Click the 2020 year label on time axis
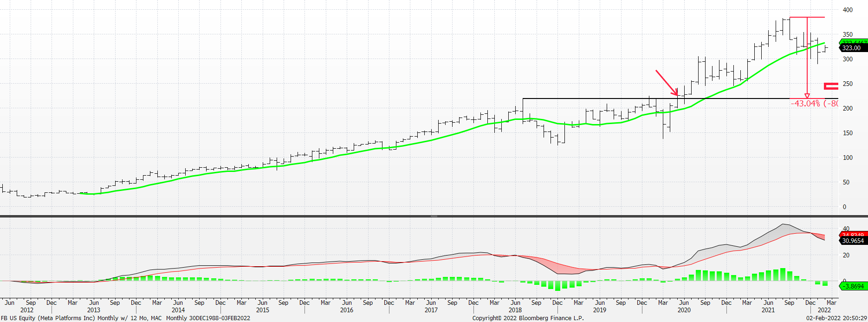This screenshot has width=868, height=322. 684,310
